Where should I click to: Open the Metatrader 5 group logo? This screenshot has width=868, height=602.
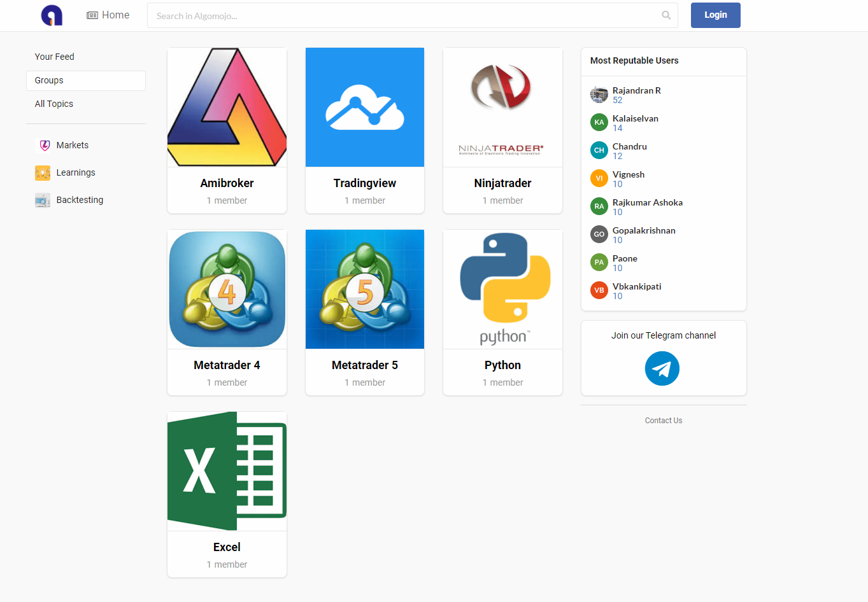(365, 290)
